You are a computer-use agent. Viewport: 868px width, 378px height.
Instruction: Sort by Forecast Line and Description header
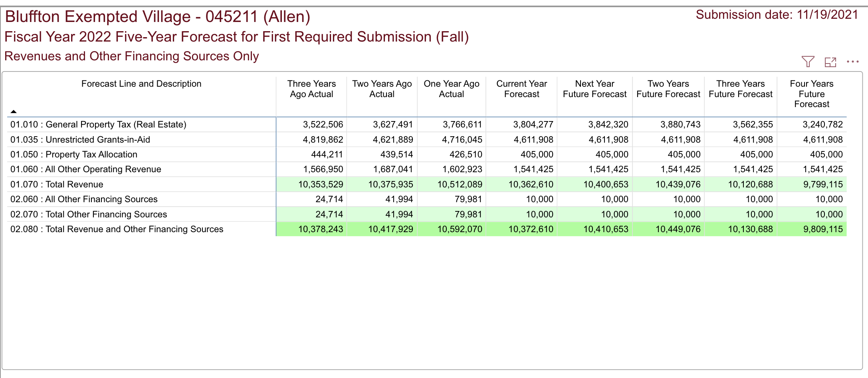[141, 84]
